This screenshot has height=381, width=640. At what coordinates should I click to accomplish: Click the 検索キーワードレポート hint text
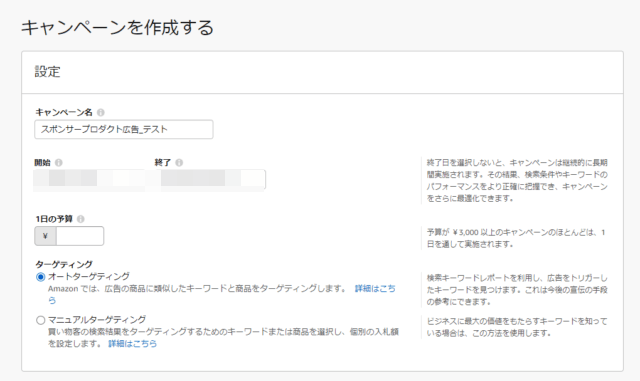point(517,290)
